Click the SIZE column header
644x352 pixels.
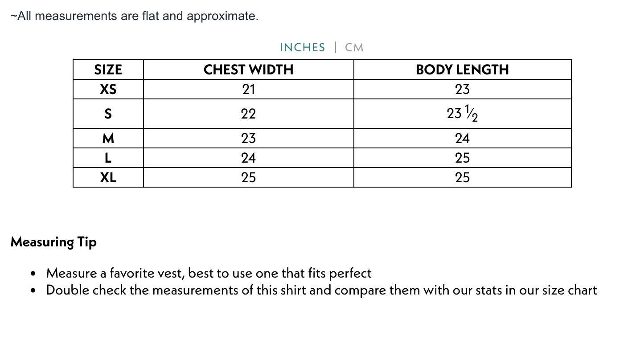pyautogui.click(x=108, y=70)
